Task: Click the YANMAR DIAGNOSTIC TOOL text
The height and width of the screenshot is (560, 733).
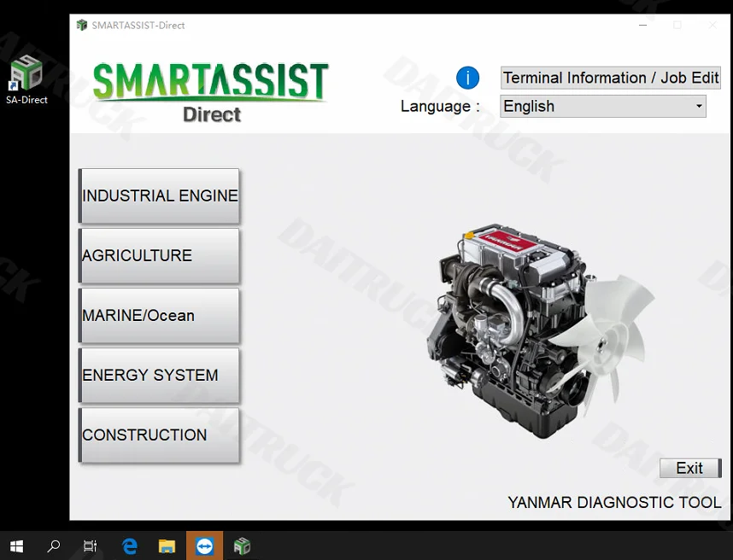Action: pos(614,503)
